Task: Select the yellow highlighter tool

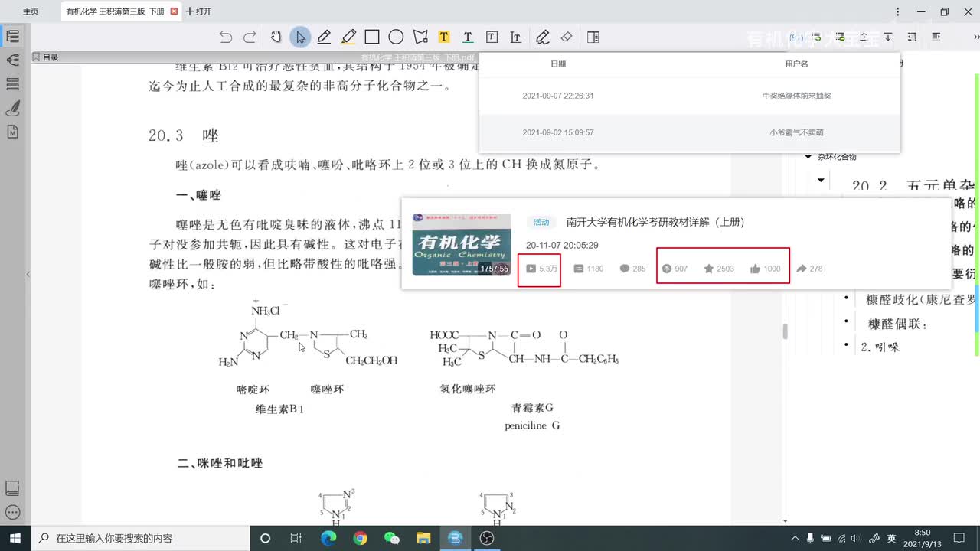Action: (348, 37)
